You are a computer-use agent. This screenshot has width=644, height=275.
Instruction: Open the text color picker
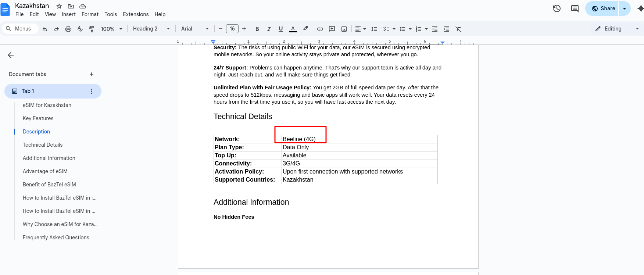(x=293, y=29)
